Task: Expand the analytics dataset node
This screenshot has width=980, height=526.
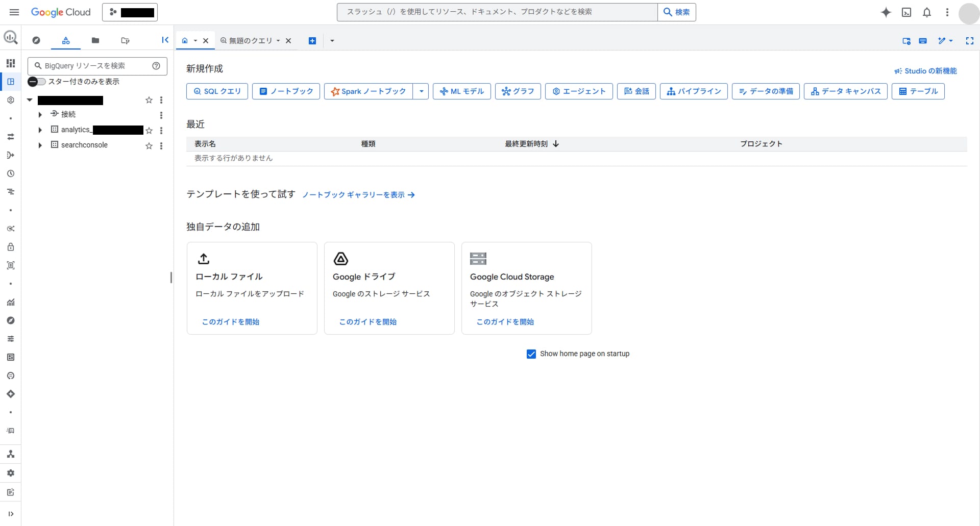Action: (x=40, y=130)
